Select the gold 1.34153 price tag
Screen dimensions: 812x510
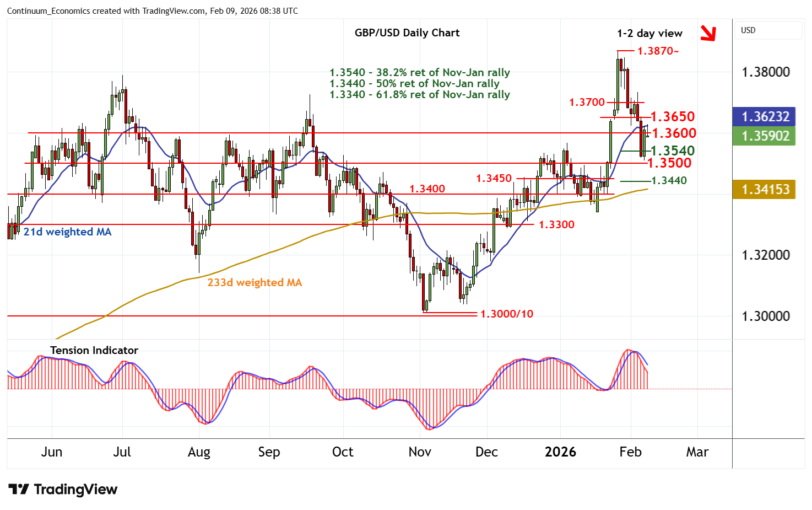point(765,190)
